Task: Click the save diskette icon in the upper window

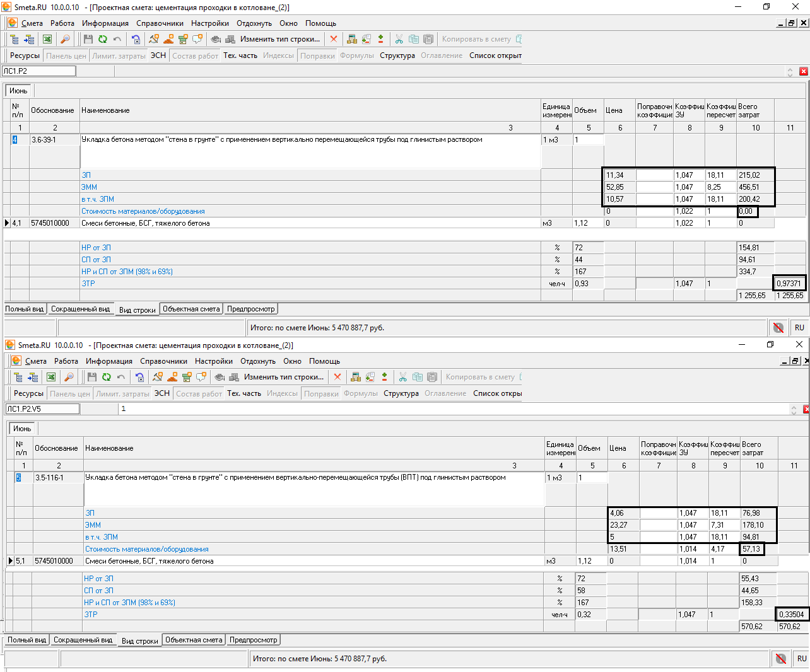Action: coord(88,39)
